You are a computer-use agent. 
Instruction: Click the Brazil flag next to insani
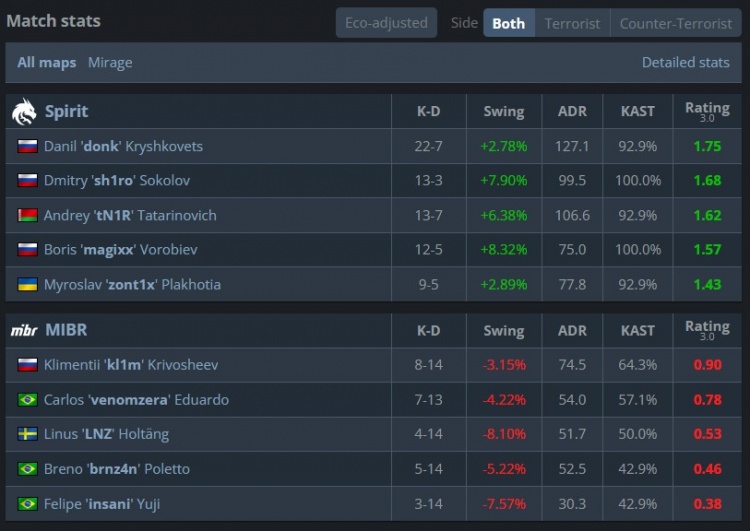click(x=27, y=504)
